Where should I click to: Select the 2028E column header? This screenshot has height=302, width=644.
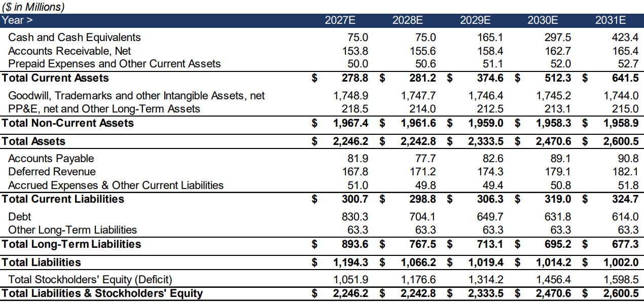point(408,21)
